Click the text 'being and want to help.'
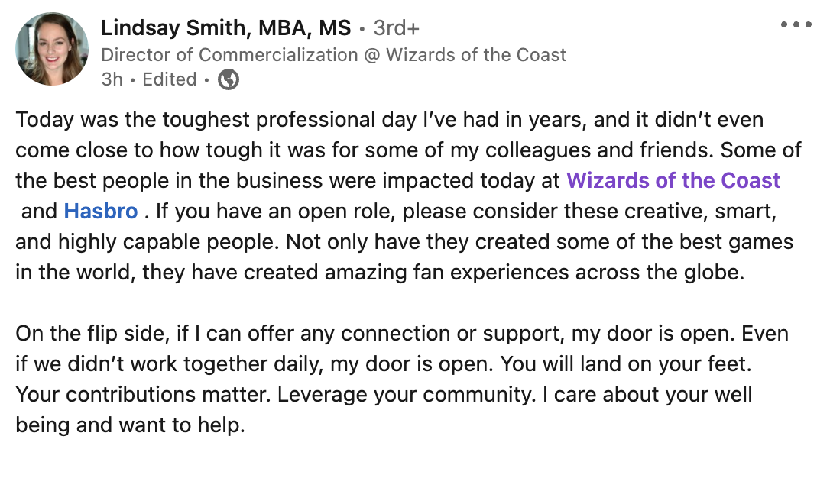The width and height of the screenshot is (830, 504). pyautogui.click(x=130, y=425)
